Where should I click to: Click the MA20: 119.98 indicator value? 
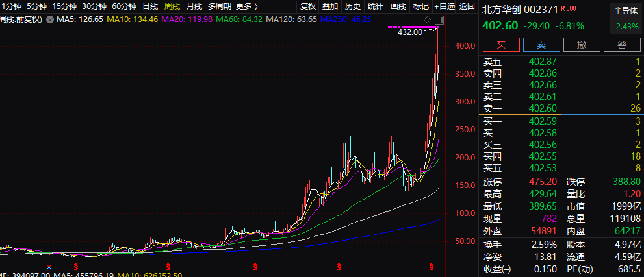[187, 19]
